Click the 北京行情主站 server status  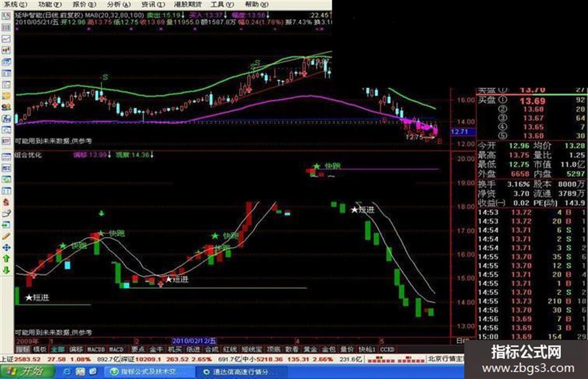point(446,359)
